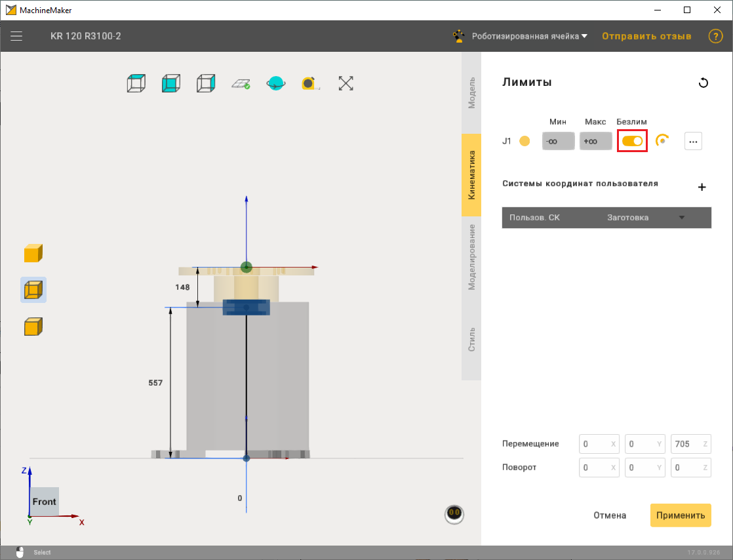Toggle the floor grid icon
This screenshot has height=560, width=733.
pyautogui.click(x=241, y=83)
